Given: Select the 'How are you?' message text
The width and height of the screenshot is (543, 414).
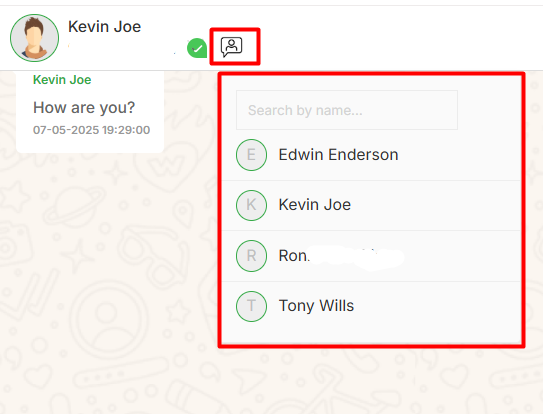Looking at the screenshot, I should (84, 107).
